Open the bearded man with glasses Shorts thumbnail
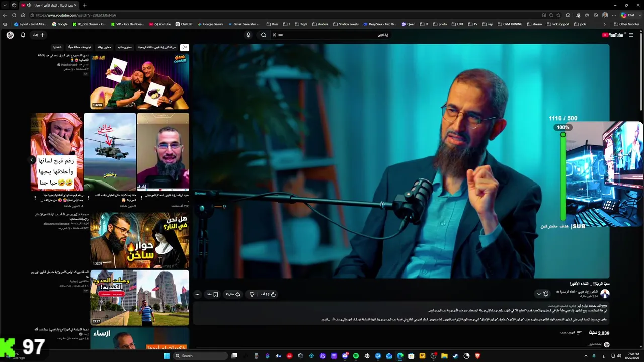Screen dimensions: 644x362 pyautogui.click(x=163, y=152)
